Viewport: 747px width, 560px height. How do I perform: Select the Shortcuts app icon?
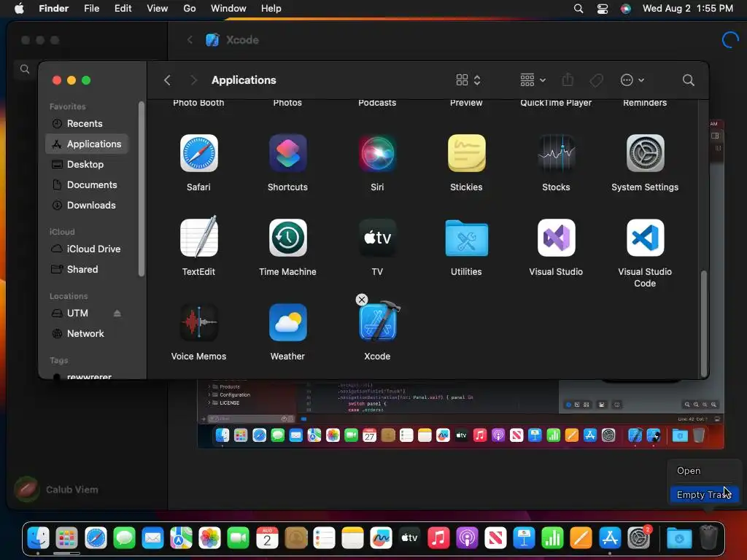coord(287,153)
